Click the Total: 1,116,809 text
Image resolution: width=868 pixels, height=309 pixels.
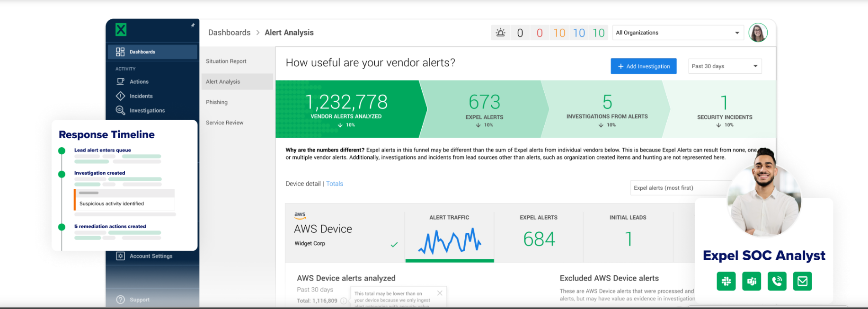317,301
